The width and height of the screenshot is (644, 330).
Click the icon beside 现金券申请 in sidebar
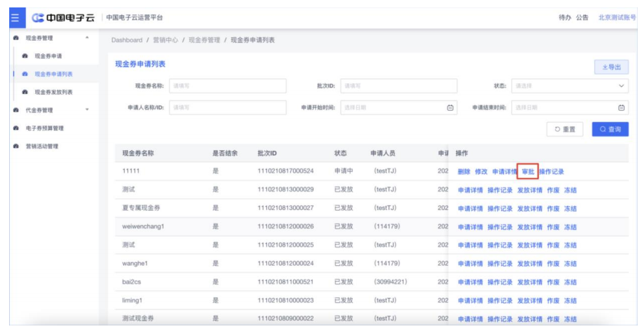[x=25, y=56]
